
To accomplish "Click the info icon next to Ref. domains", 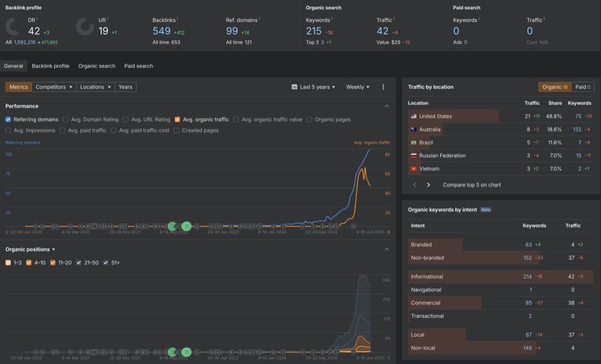I will [x=259, y=19].
